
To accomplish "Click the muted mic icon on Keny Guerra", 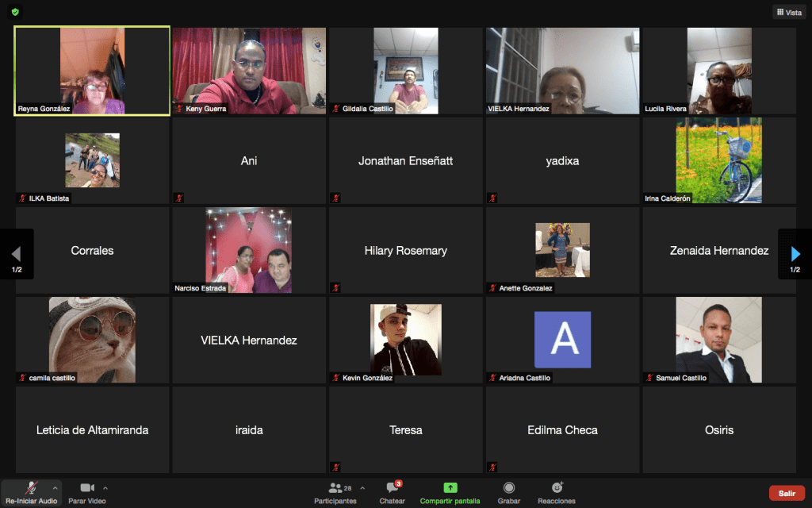I will 180,109.
